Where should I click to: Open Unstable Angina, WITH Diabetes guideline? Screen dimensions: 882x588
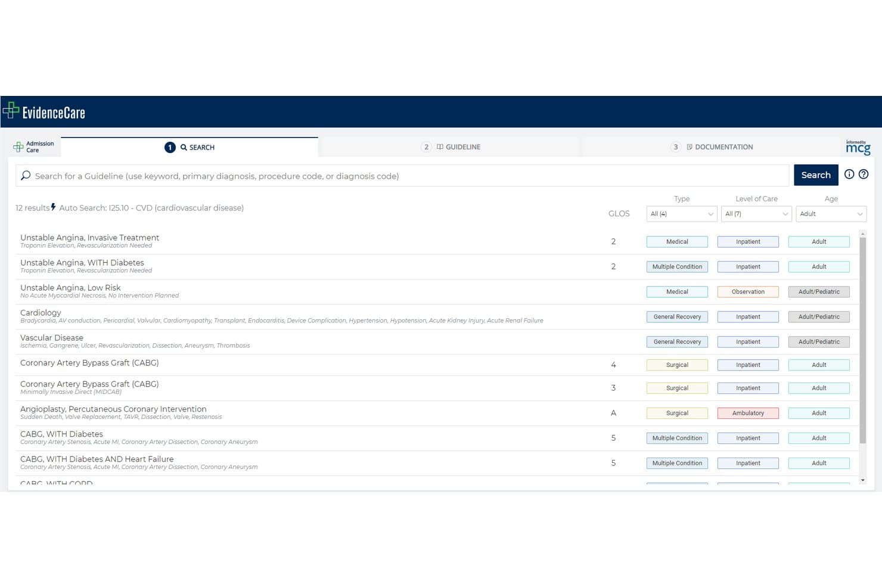82,263
